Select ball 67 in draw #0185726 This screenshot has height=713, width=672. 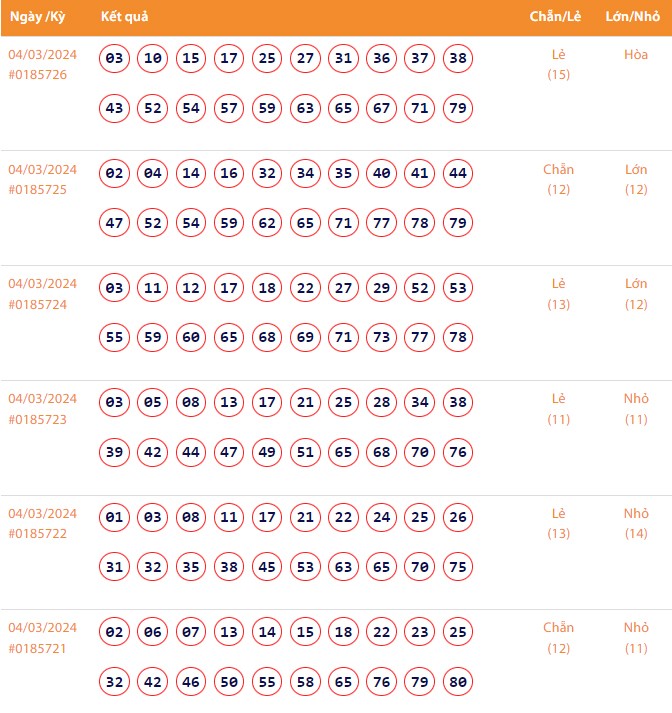point(382,108)
